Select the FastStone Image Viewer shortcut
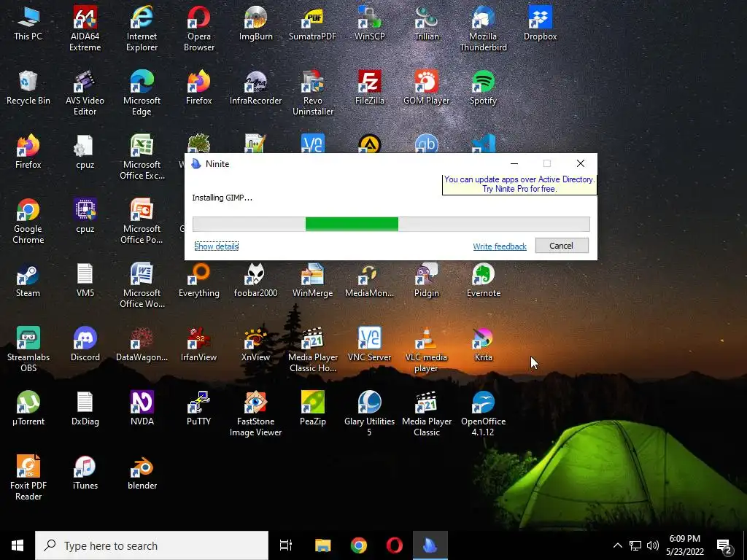The width and height of the screenshot is (747, 560). tap(256, 414)
